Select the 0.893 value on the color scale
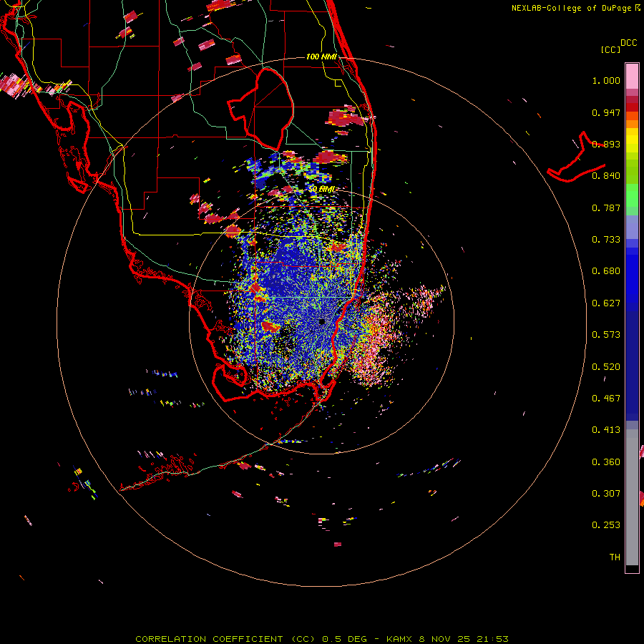Viewport: 644px width, 644px height. pyautogui.click(x=606, y=144)
